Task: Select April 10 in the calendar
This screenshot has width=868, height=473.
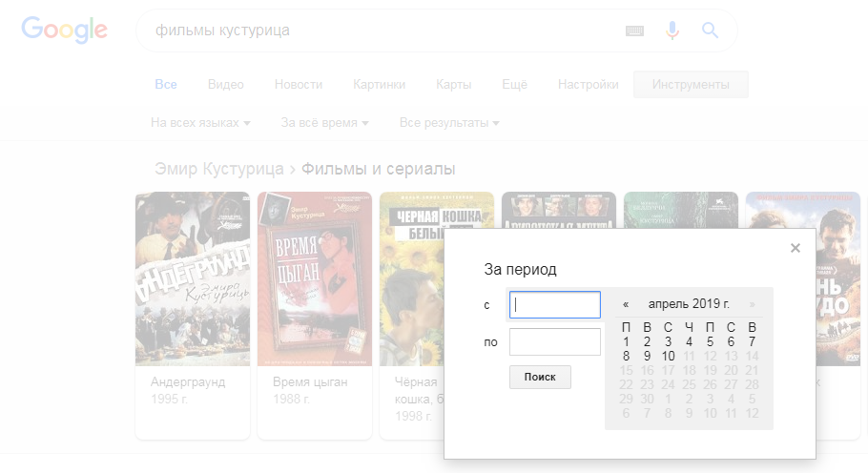Action: [669, 357]
